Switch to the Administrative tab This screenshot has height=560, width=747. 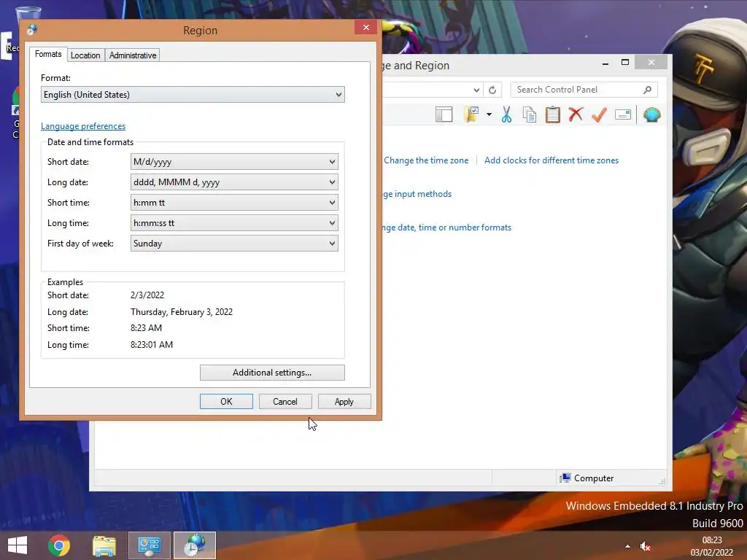(133, 55)
